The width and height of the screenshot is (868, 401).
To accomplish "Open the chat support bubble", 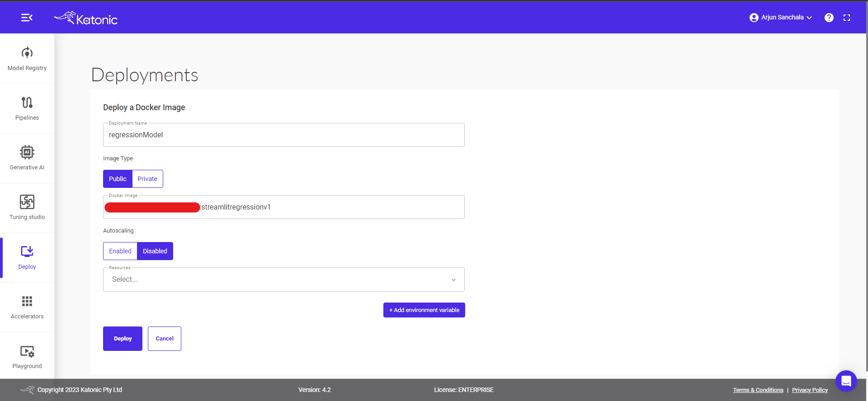I will click(846, 381).
